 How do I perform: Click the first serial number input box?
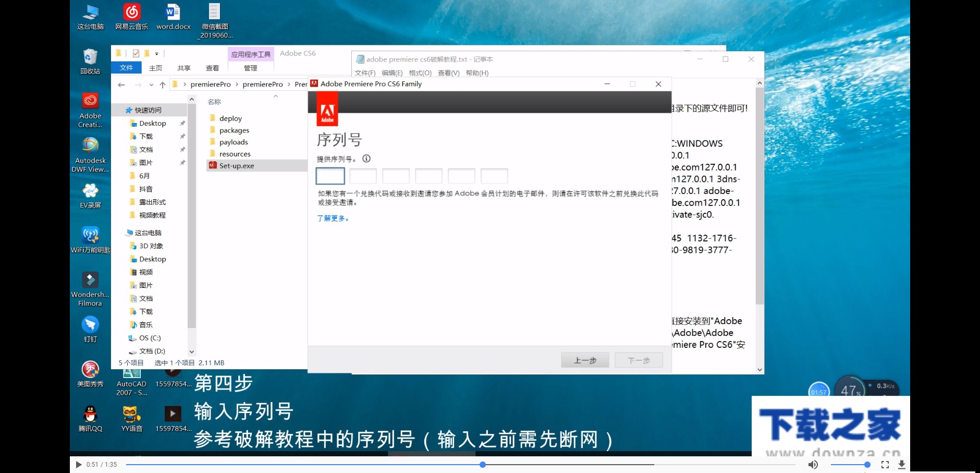pyautogui.click(x=330, y=176)
